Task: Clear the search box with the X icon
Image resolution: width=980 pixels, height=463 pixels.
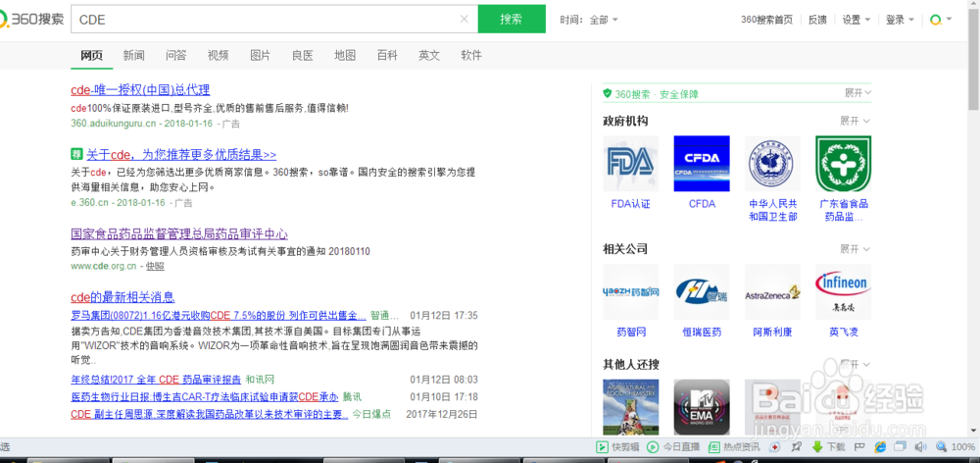Action: point(464,19)
